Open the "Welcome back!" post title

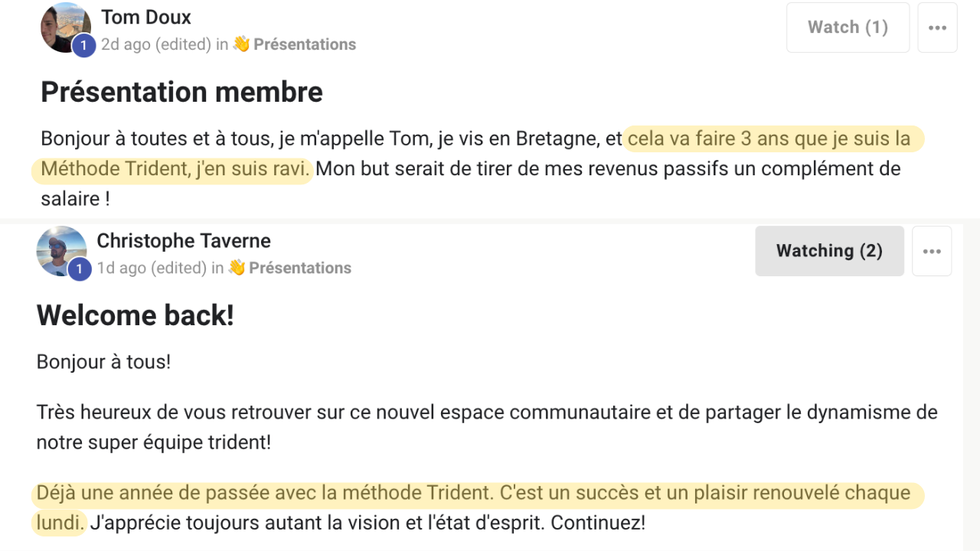[135, 315]
